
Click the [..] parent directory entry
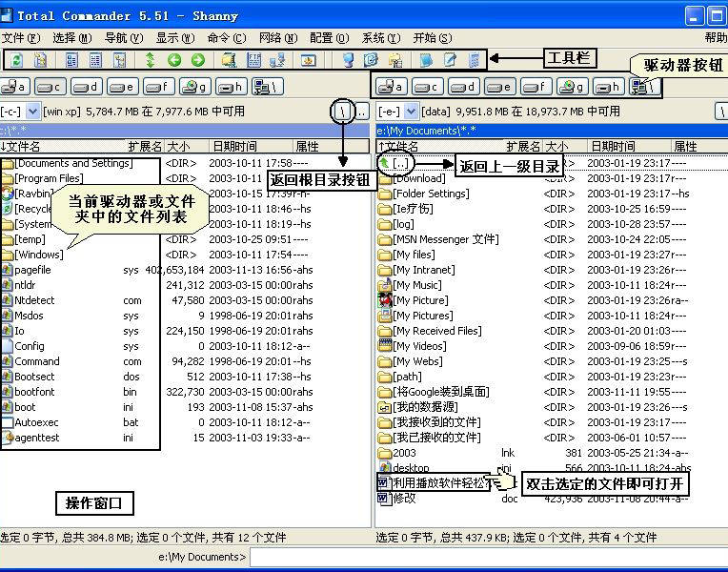400,163
